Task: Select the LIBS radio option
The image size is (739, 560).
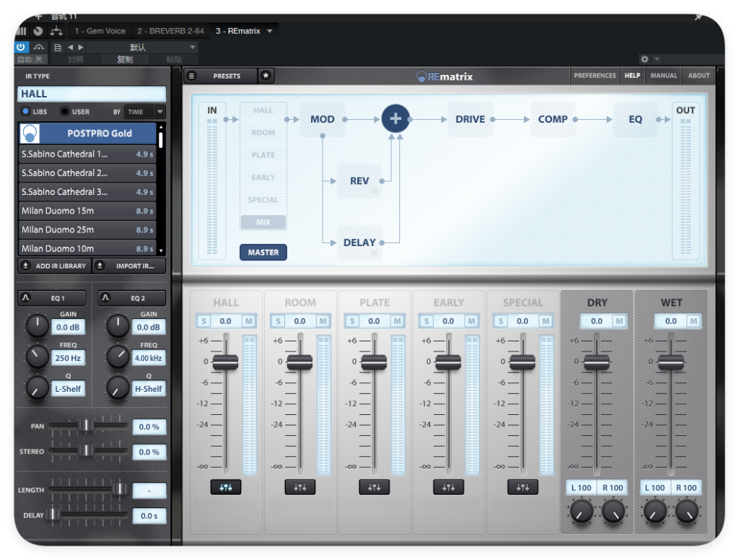Action: pyautogui.click(x=25, y=111)
